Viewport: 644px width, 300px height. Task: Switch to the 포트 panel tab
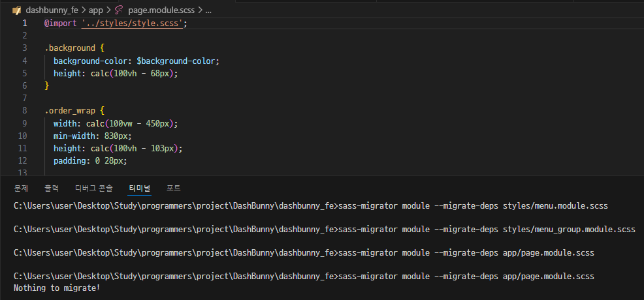pyautogui.click(x=173, y=188)
